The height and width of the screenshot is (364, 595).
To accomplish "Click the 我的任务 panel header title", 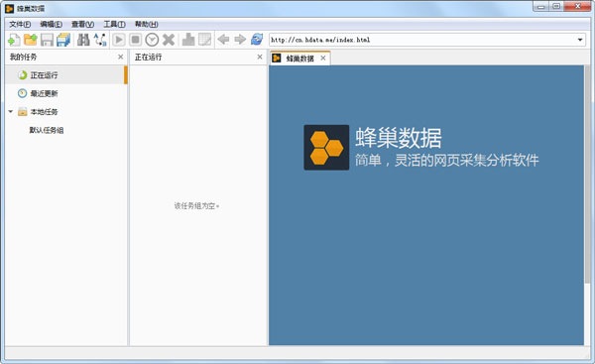I will [x=23, y=57].
